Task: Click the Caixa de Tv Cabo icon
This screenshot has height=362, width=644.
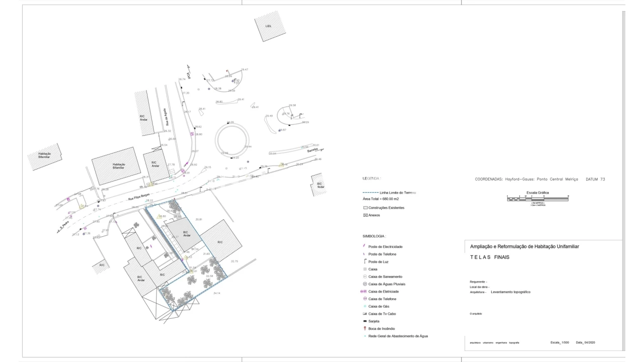Action: [x=365, y=314]
